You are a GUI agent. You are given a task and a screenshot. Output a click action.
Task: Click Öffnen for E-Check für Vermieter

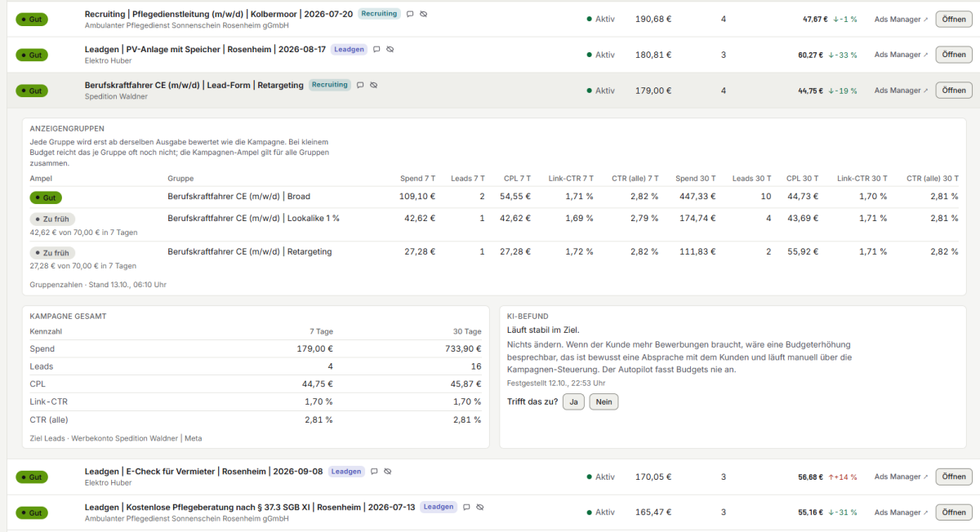[954, 477]
